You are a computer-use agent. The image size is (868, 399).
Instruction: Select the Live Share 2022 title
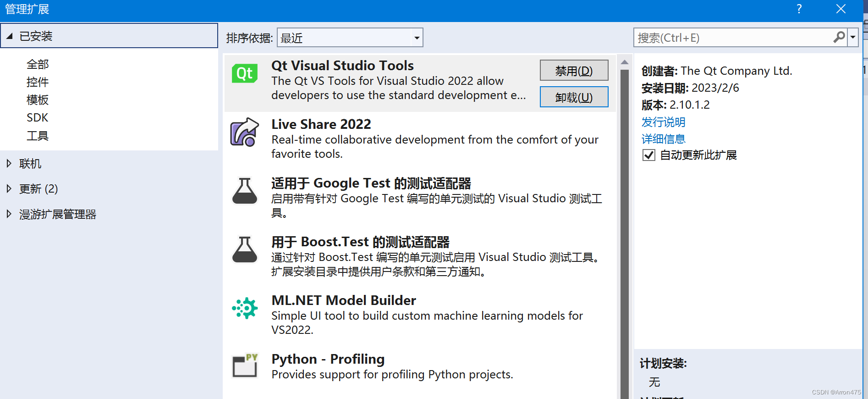tap(321, 124)
